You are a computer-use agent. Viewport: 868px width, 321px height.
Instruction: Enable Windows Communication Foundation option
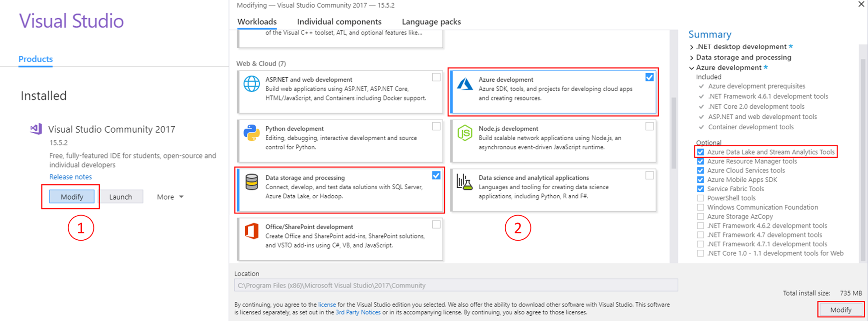pos(701,207)
